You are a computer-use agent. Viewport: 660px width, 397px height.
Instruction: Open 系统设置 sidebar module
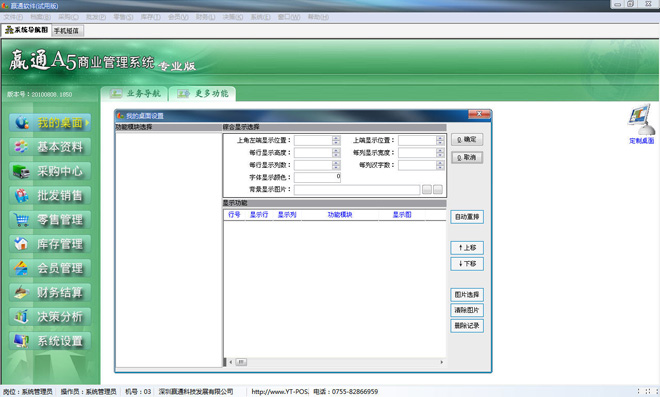click(x=50, y=341)
